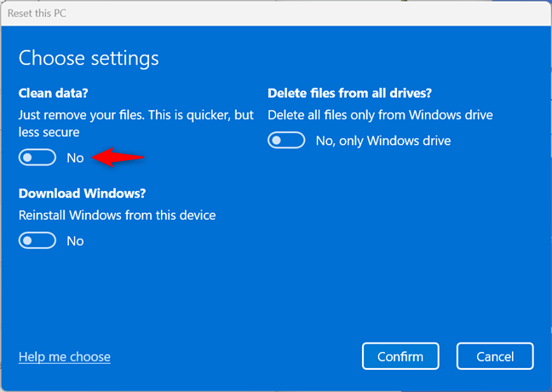This screenshot has width=552, height=392.
Task: Click the Just remove your files description
Action: (136, 124)
